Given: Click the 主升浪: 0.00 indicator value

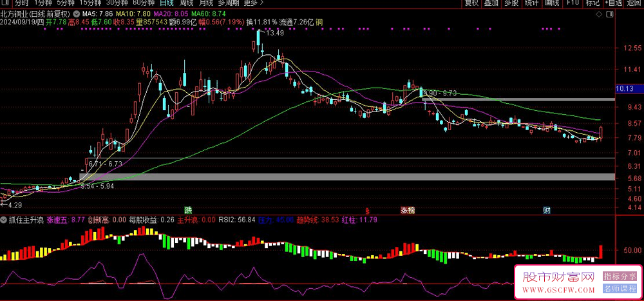Looking at the screenshot, I should [196, 220].
